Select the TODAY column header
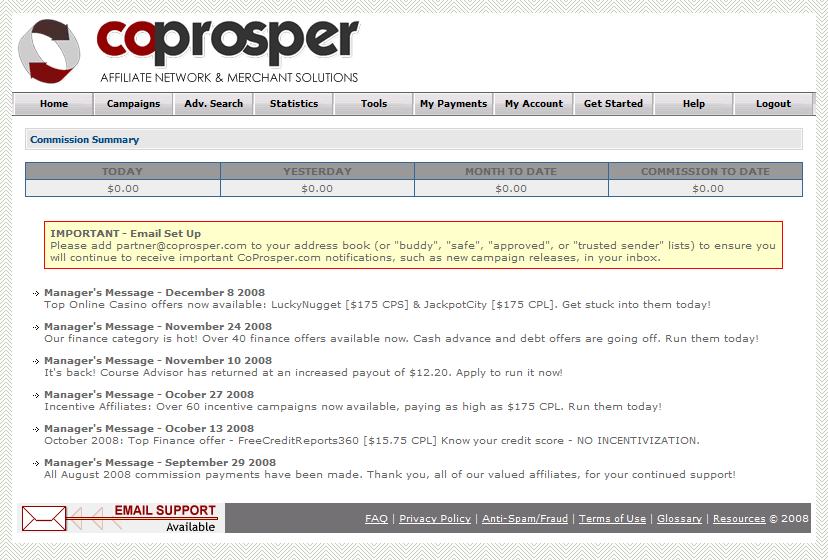Image resolution: width=828 pixels, height=560 pixels. click(x=123, y=171)
